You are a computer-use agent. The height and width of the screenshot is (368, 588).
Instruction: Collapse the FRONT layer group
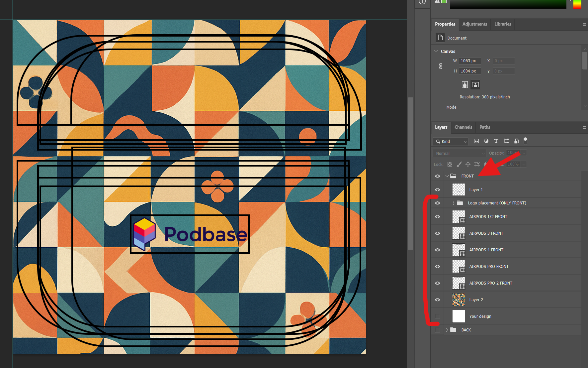click(447, 176)
